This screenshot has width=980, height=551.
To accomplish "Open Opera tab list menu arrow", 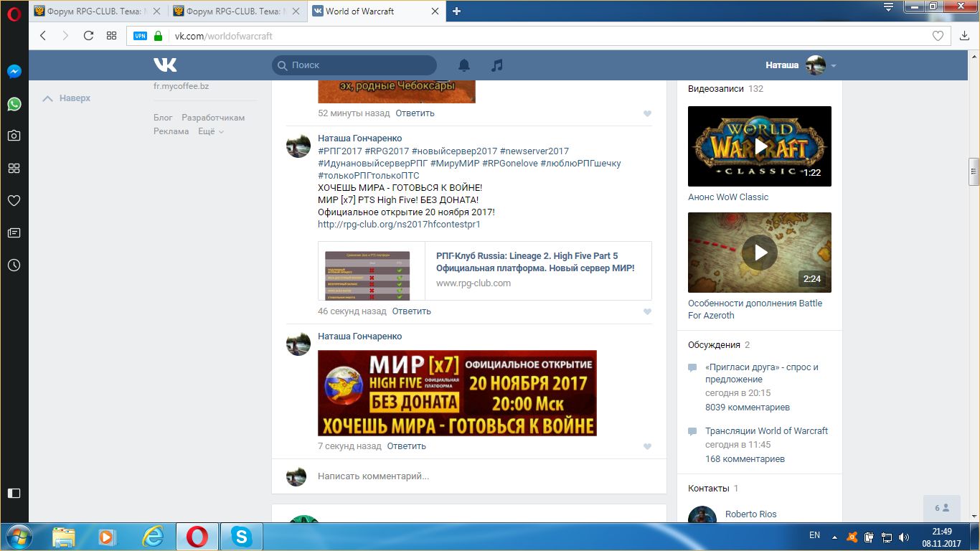I will click(888, 8).
